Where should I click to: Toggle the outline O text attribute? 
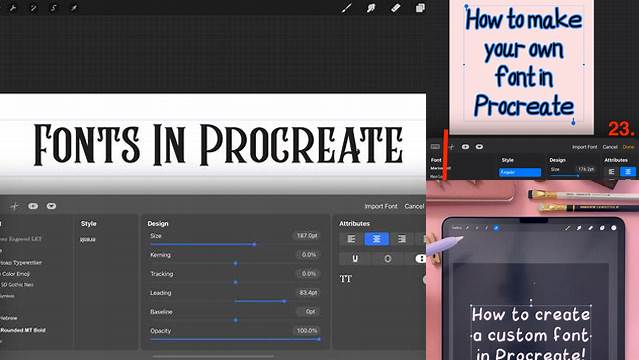pyautogui.click(x=388, y=258)
